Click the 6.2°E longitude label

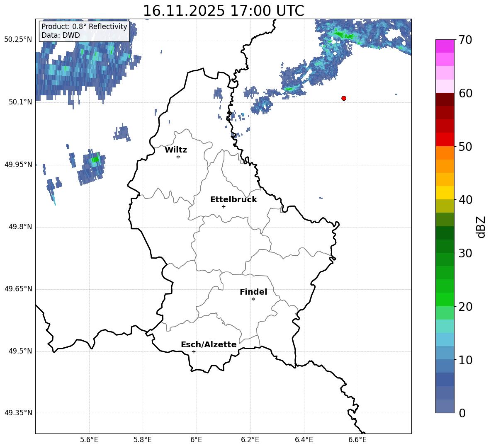pyautogui.click(x=250, y=440)
